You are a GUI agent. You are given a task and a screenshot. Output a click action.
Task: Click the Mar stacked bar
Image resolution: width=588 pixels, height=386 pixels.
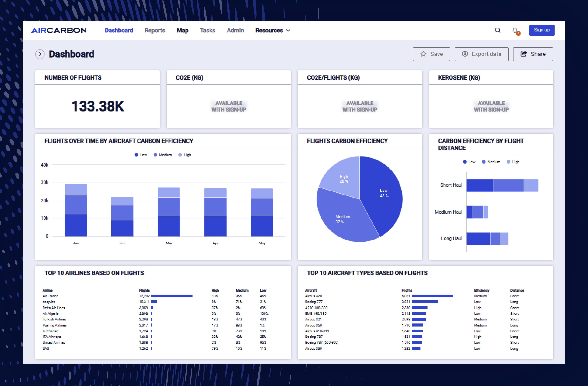pos(169,212)
